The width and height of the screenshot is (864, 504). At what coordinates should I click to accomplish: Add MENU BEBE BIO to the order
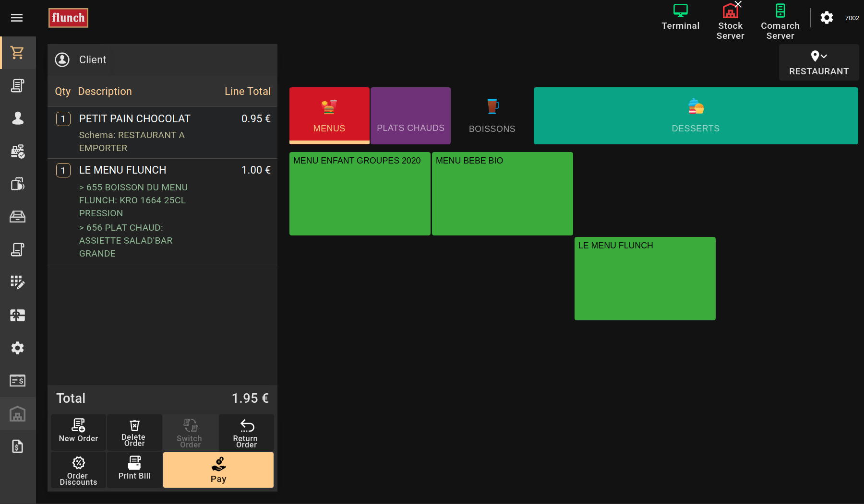click(502, 194)
